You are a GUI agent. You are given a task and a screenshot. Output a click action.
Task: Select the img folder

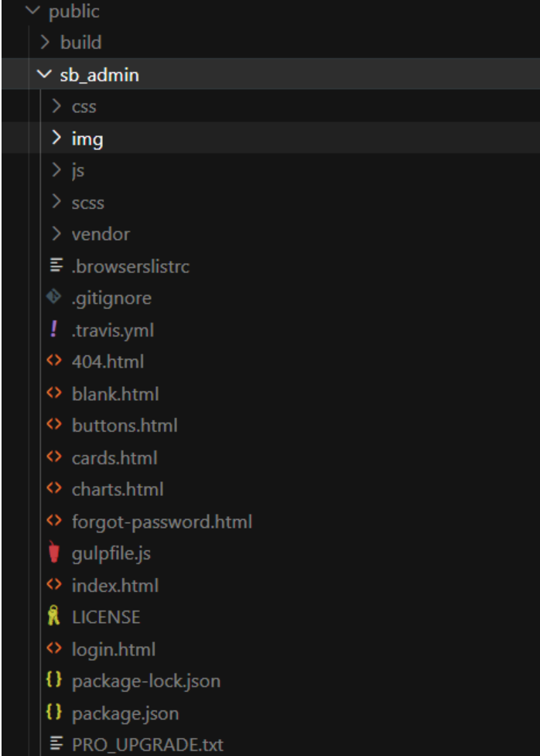tap(87, 139)
